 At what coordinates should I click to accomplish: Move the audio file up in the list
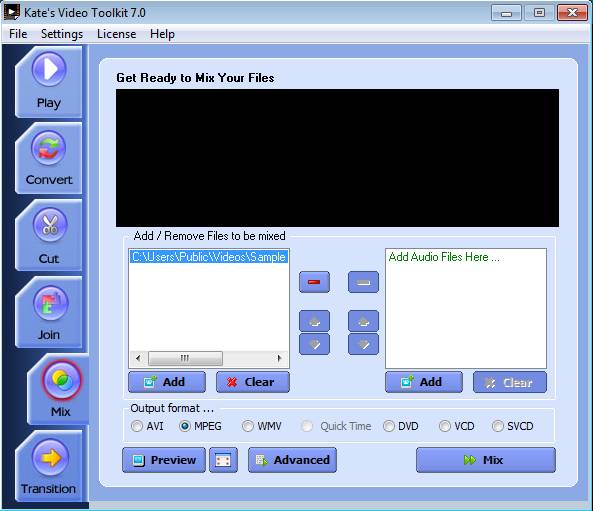(x=363, y=322)
